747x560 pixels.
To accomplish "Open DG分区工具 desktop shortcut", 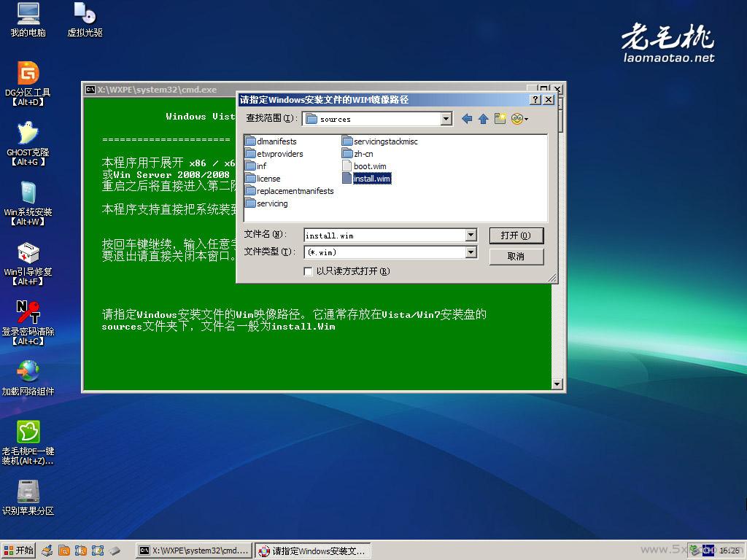I will (28, 74).
